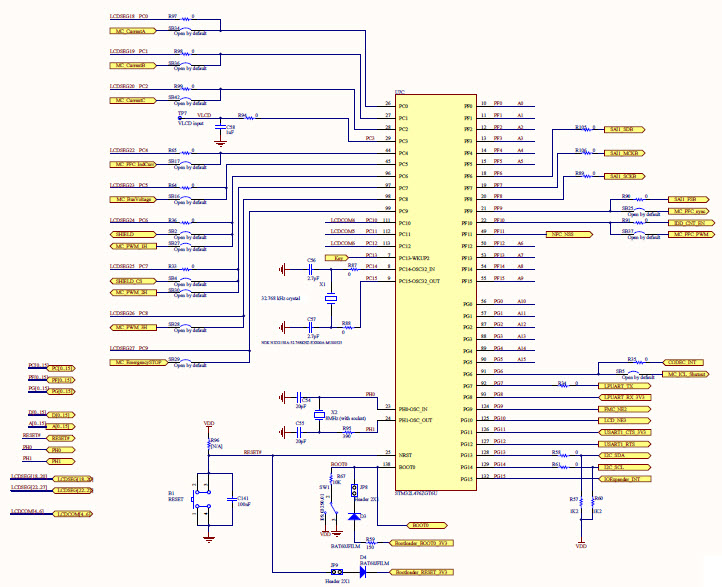Click the yellow Key port label

point(340,258)
